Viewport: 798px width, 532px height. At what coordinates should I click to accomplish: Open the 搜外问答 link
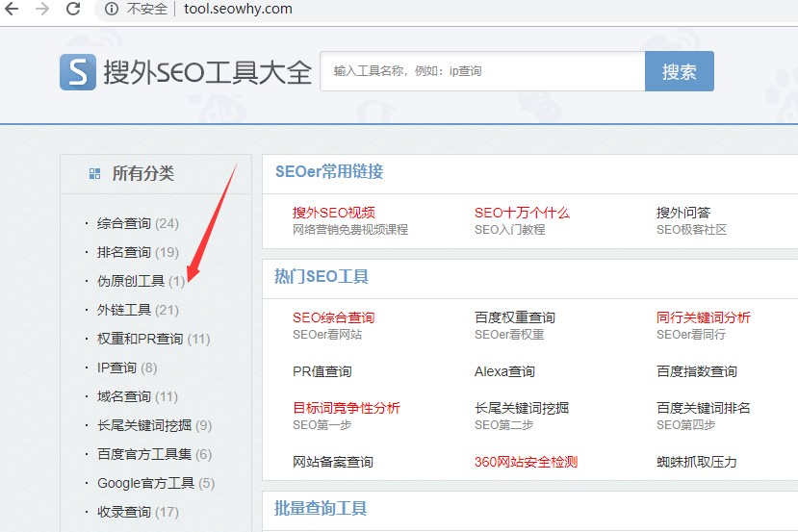click(683, 213)
